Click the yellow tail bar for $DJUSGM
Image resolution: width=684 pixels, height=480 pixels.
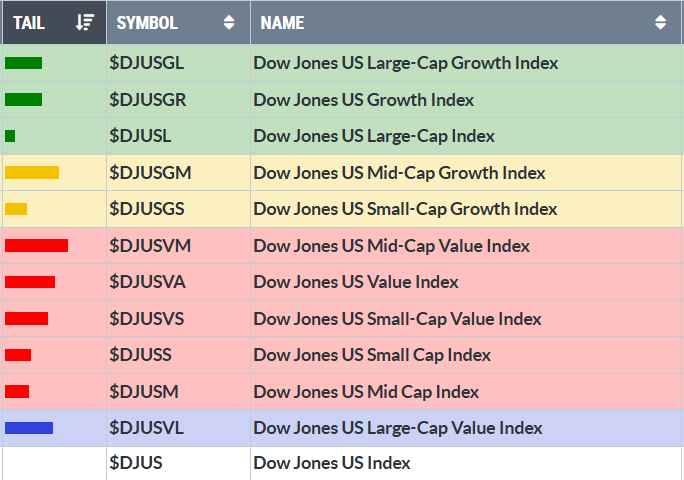32,172
